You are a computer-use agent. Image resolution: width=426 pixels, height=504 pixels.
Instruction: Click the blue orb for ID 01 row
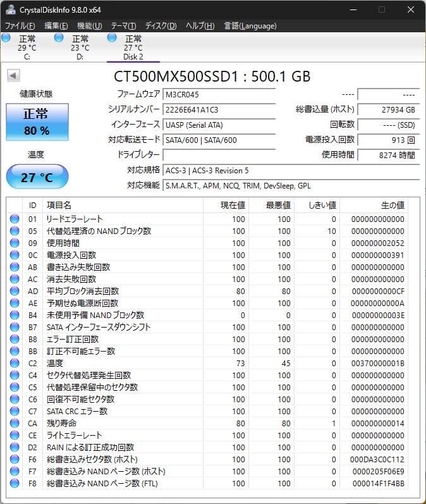pyautogui.click(x=15, y=219)
